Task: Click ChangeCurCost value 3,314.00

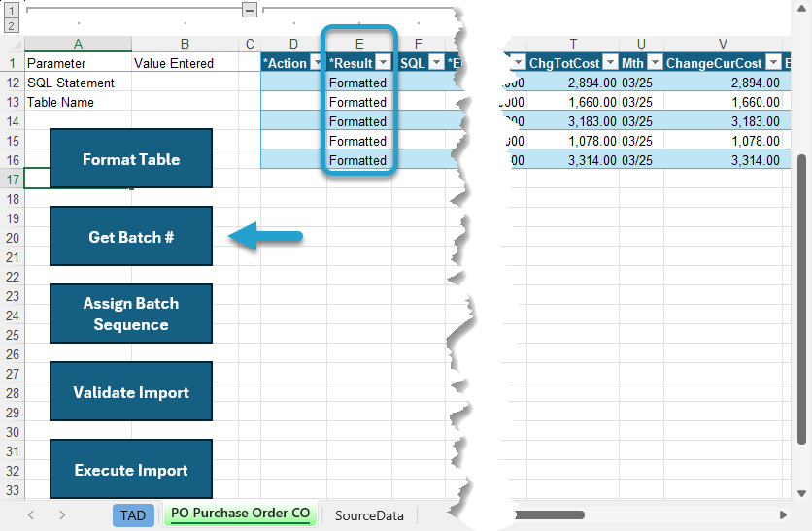Action: [x=723, y=160]
